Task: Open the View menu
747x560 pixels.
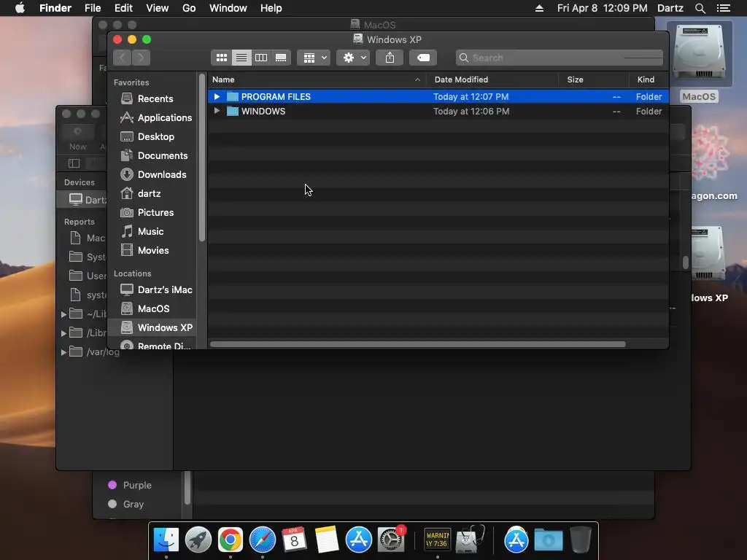Action: point(158,8)
